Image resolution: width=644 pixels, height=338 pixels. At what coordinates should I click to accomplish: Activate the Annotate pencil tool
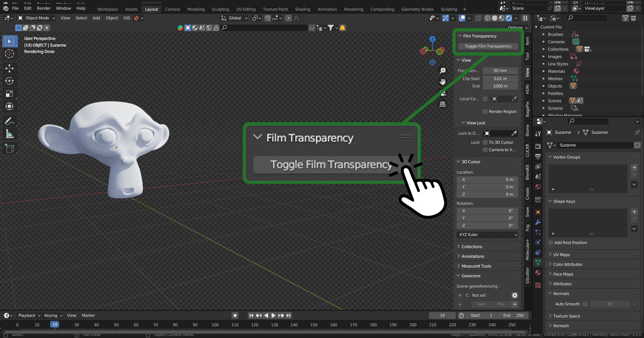[x=9, y=121]
